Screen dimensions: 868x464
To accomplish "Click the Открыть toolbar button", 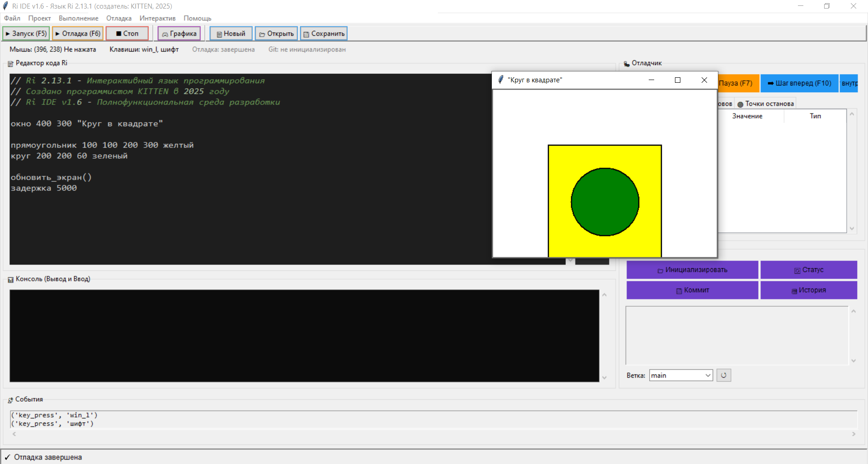I will point(276,33).
